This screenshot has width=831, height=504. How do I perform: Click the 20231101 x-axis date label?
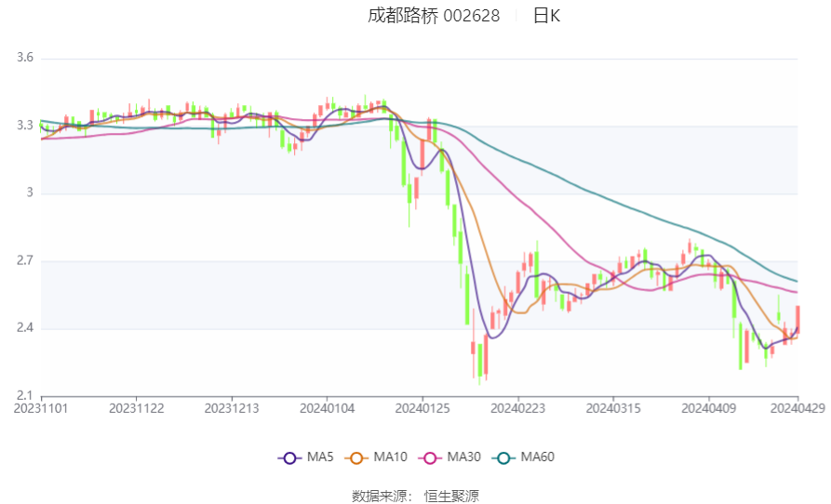[x=42, y=408]
